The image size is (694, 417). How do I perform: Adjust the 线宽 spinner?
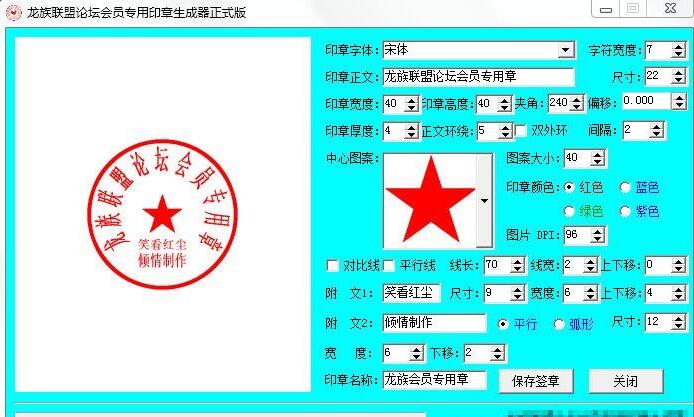tap(590, 266)
